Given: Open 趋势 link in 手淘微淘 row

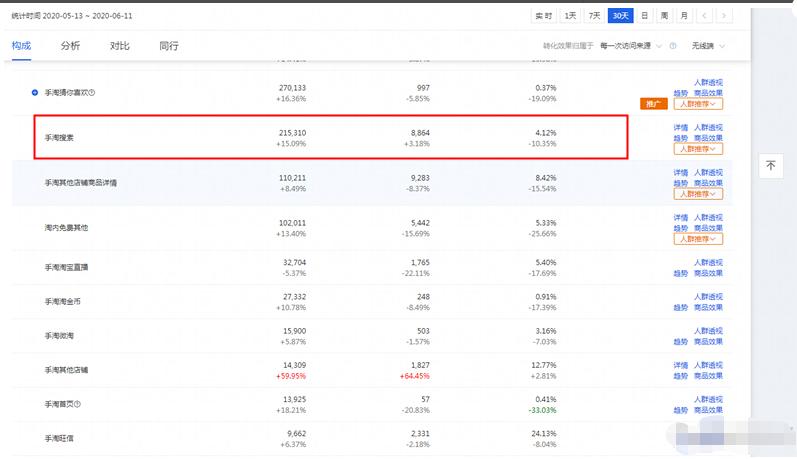Looking at the screenshot, I should click(x=681, y=342).
